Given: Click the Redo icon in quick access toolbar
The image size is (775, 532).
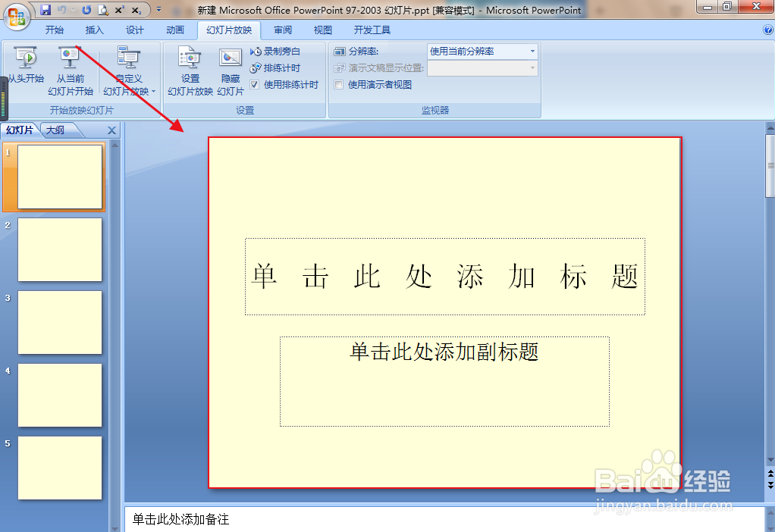Looking at the screenshot, I should point(86,10).
